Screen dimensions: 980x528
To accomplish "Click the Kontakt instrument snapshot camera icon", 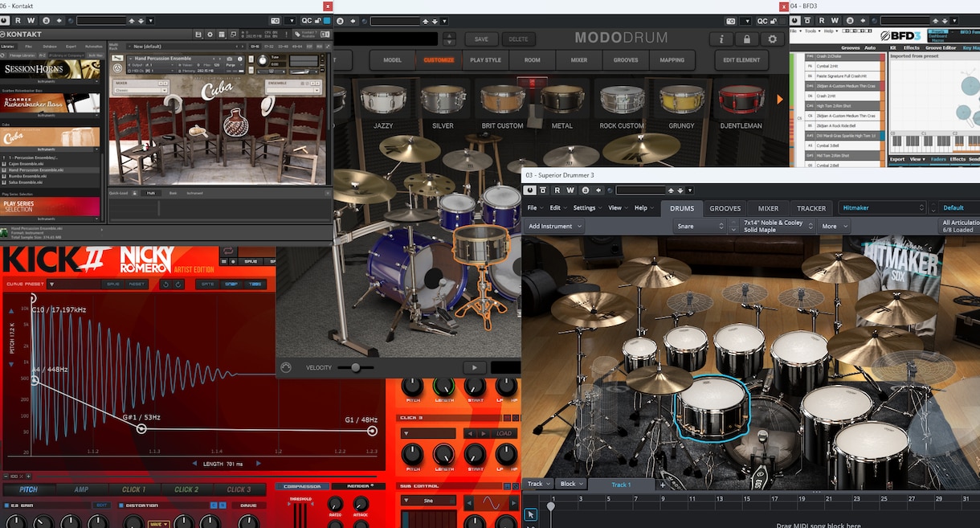I will pyautogui.click(x=230, y=59).
